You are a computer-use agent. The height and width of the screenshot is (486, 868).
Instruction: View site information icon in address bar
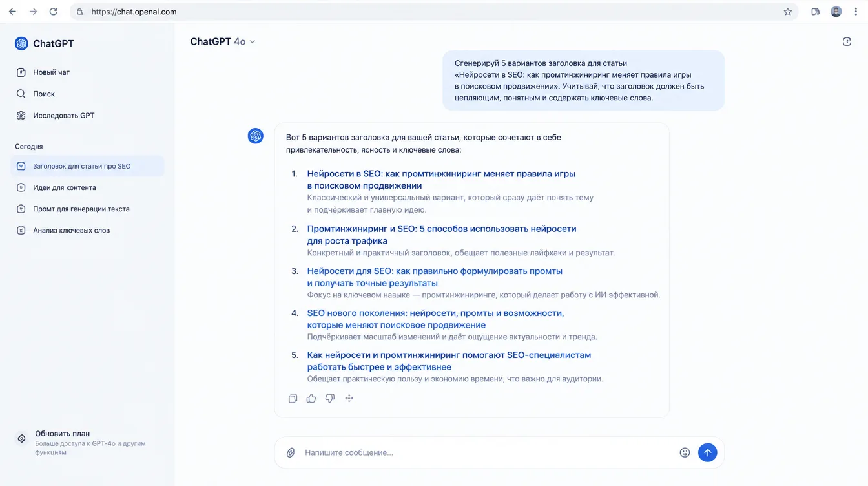point(80,12)
